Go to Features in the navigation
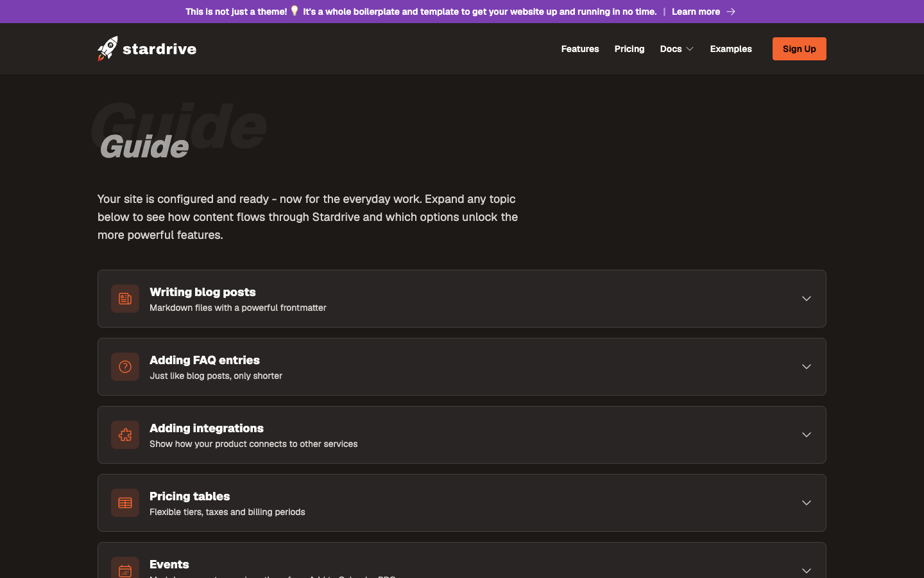Viewport: 924px width, 578px height. pyautogui.click(x=580, y=49)
